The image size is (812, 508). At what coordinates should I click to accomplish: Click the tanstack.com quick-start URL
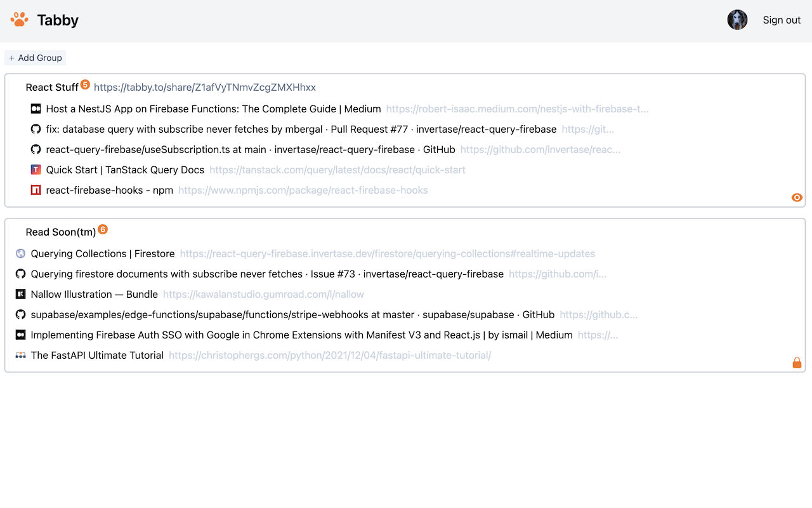[337, 170]
